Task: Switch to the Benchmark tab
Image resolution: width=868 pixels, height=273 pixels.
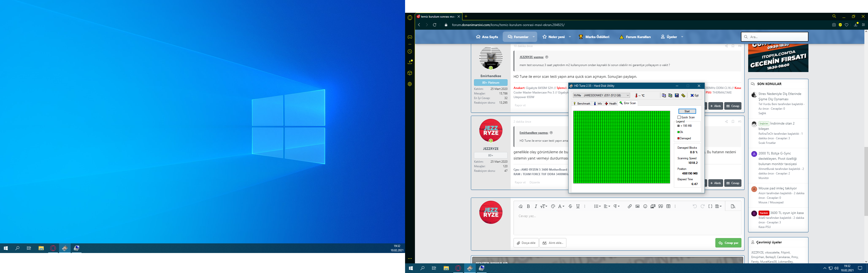Action: (x=582, y=104)
